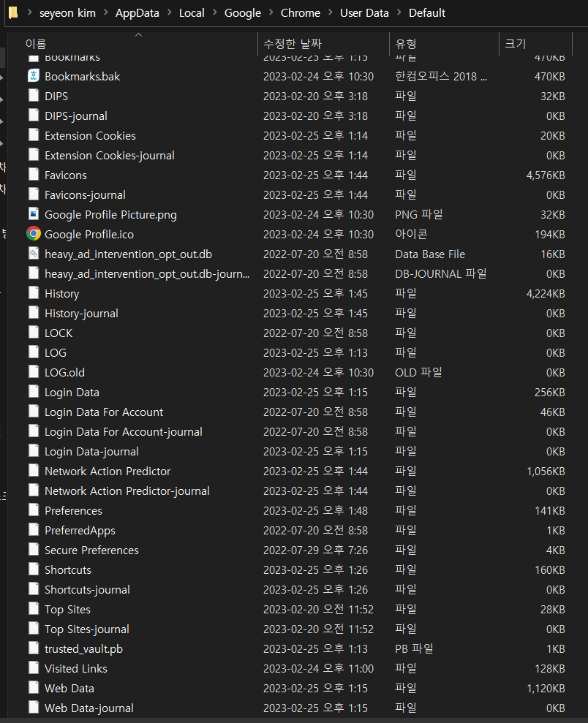Viewport: 588px width, 723px height.
Task: Click the 아이콘 type cell
Action: [x=411, y=234]
